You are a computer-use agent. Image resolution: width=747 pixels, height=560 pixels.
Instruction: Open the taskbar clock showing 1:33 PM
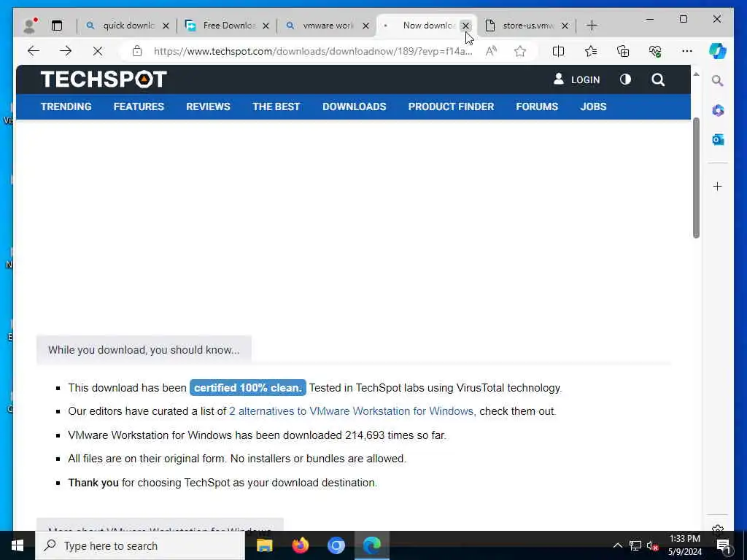(684, 545)
